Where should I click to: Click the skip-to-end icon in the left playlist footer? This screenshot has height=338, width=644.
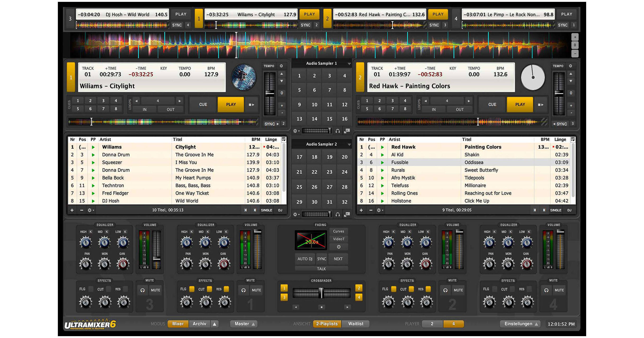[x=255, y=210]
